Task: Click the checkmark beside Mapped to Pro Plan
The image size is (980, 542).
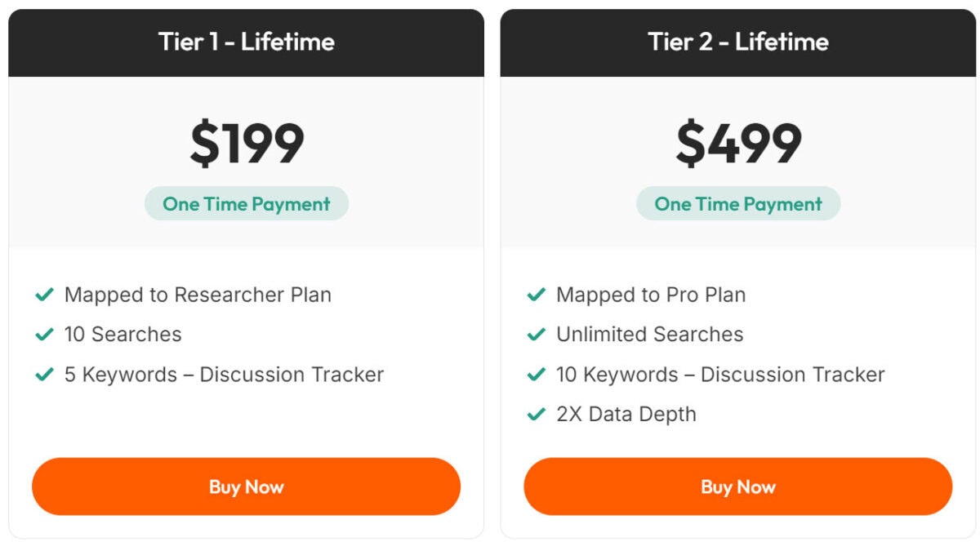Action: 536,295
